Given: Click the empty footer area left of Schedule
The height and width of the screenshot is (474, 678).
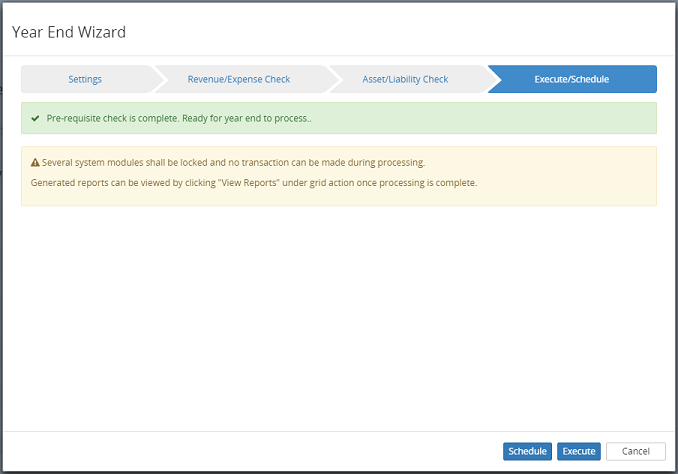Looking at the screenshot, I should (x=250, y=451).
